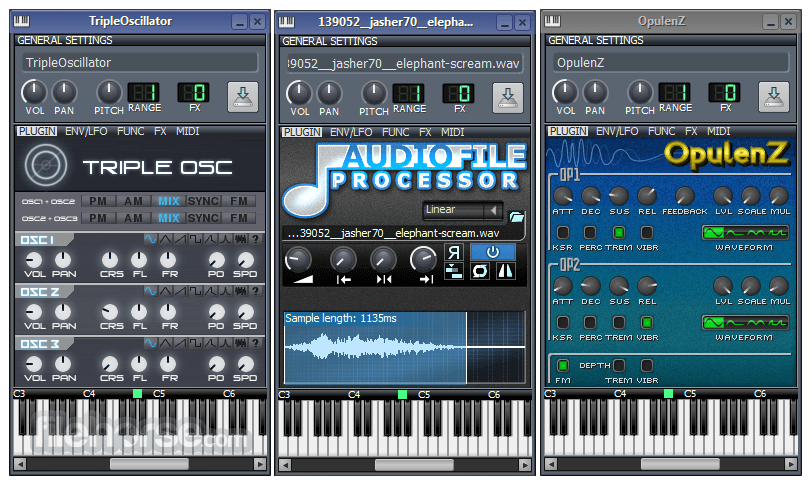Image resolution: width=811 pixels, height=483 pixels.
Task: Enable loop mode in AudioFileProcessor
Action: (480, 270)
